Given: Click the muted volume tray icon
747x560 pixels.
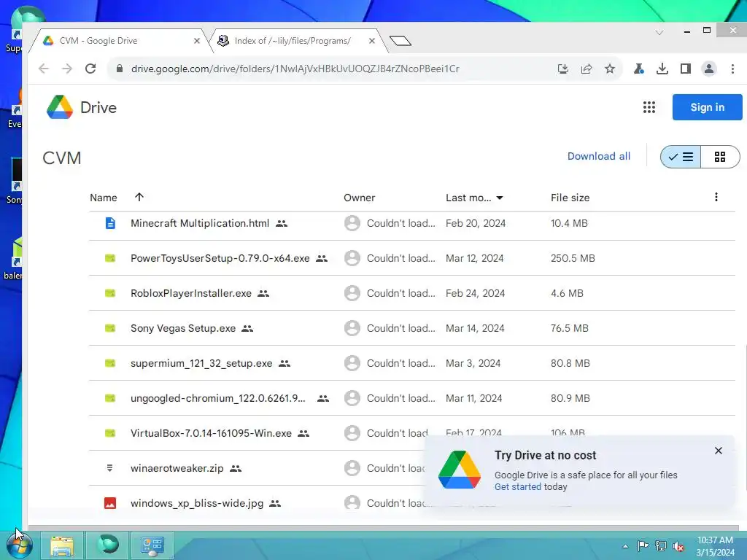Looking at the screenshot, I should point(678,545).
